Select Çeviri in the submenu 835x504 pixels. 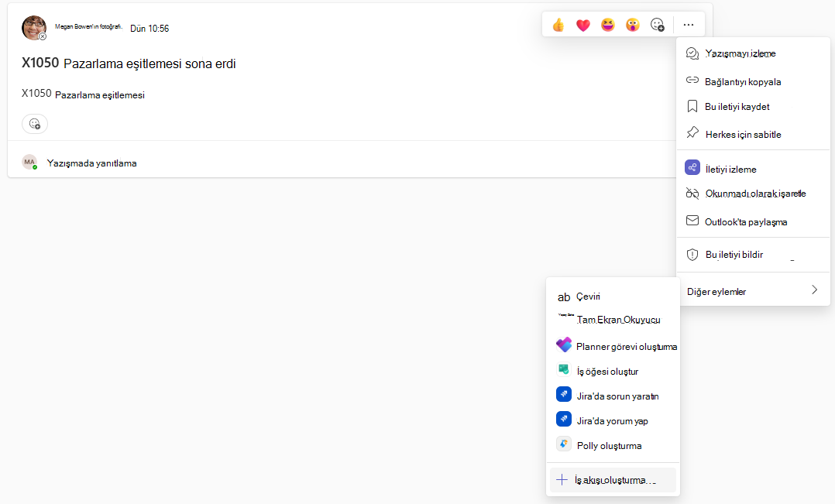(x=613, y=297)
